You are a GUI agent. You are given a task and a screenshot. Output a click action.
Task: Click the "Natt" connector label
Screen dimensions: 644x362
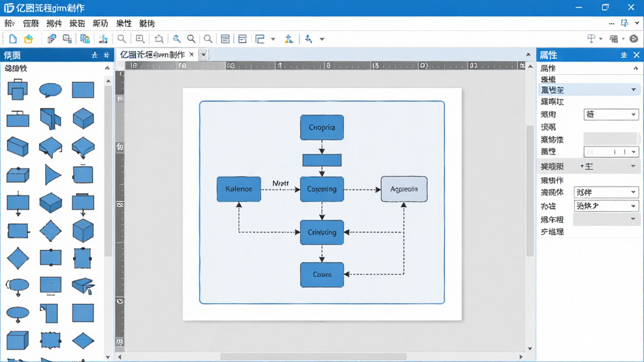click(x=280, y=184)
